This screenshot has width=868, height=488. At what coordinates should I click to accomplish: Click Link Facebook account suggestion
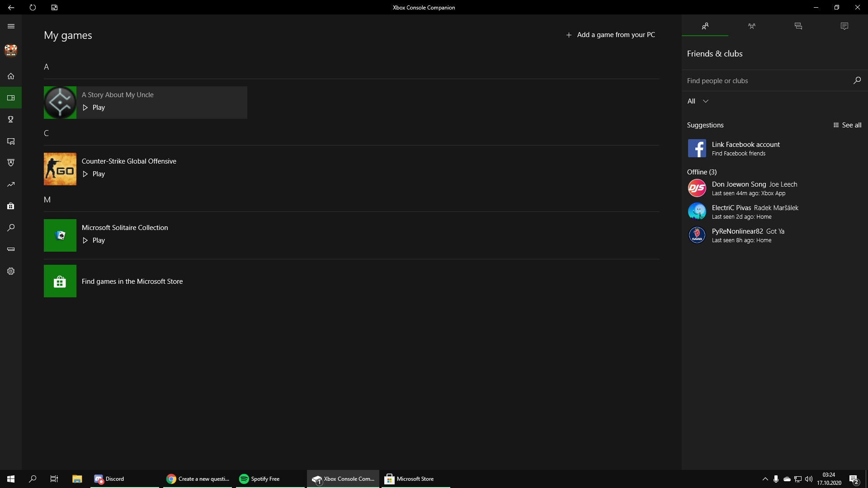point(775,148)
